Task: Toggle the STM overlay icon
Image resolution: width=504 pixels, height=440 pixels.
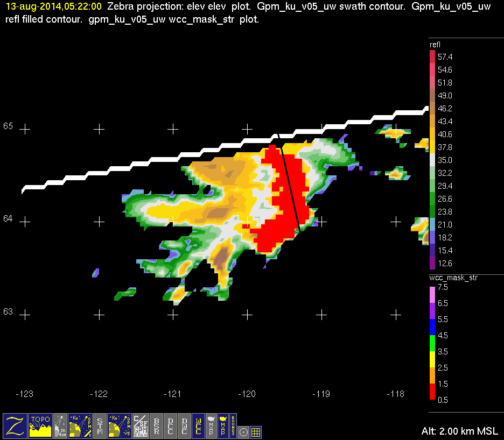Action: coord(100,425)
